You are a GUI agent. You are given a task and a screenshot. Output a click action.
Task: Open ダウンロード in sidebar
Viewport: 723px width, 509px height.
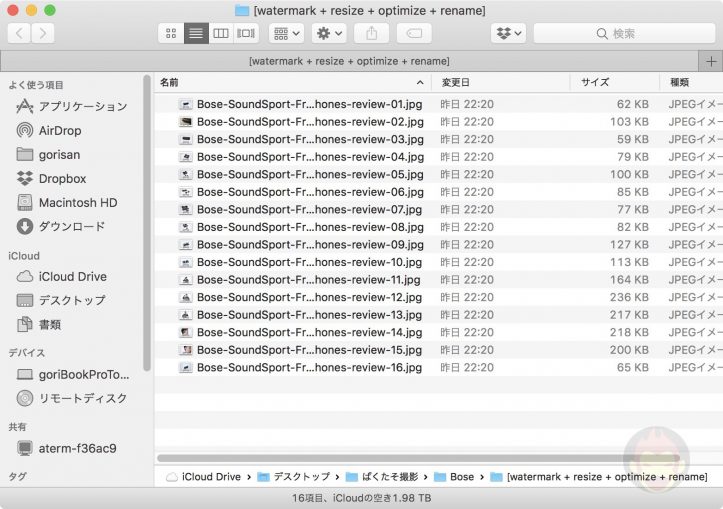tap(60, 226)
